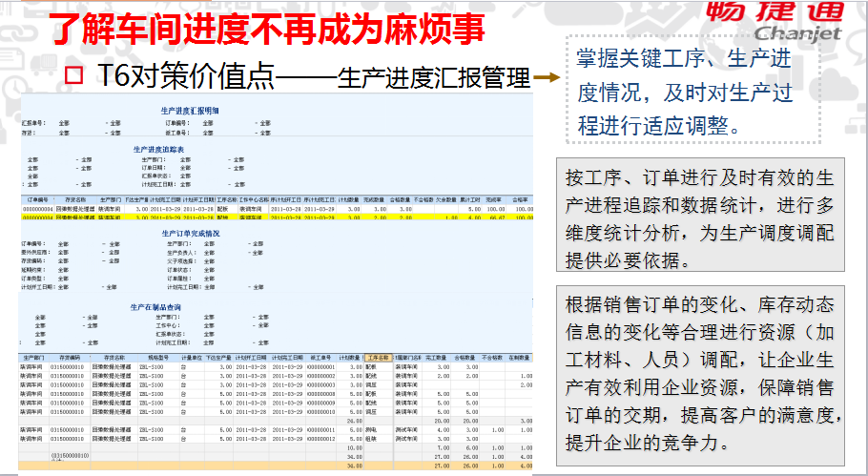Click the 订单日期 filter label in 生产进度追踪表
The image size is (868, 476).
pos(154,168)
